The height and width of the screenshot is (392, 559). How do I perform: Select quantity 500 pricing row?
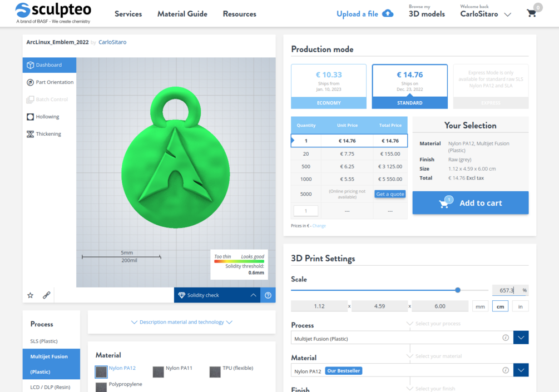(x=349, y=166)
